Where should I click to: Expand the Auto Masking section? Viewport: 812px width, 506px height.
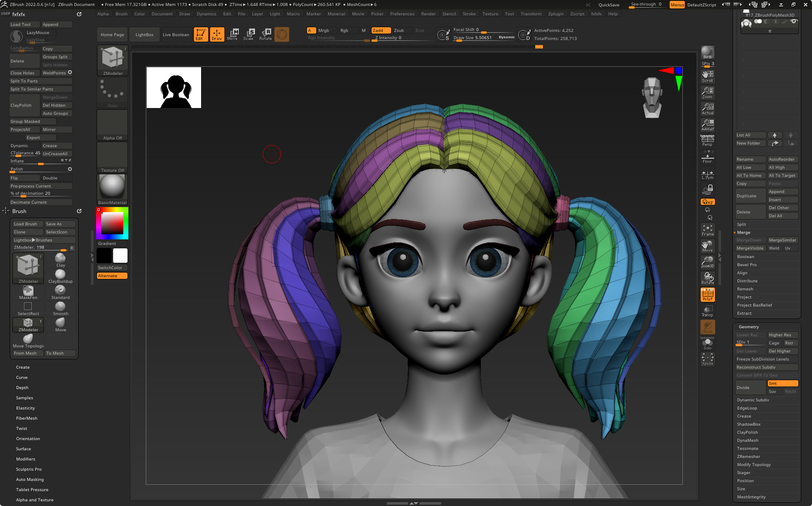(x=30, y=480)
